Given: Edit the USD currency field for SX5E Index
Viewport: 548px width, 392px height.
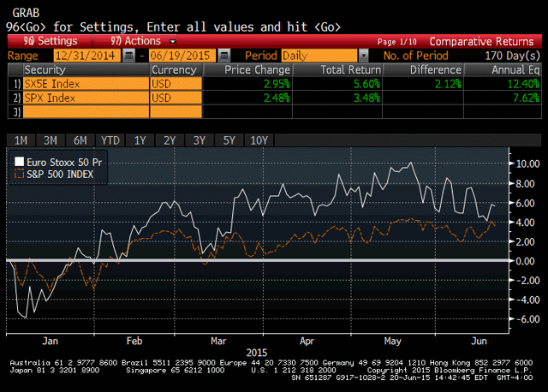Looking at the screenshot, I should click(x=176, y=84).
